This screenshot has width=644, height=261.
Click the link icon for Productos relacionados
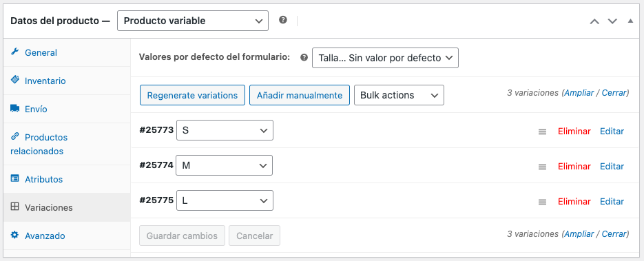14,136
